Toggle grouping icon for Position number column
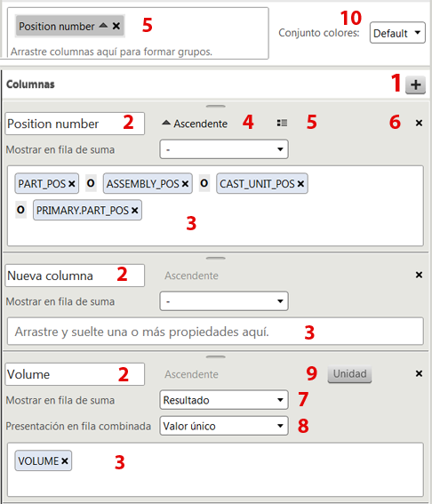Viewport: 432px width, 504px height. click(282, 123)
